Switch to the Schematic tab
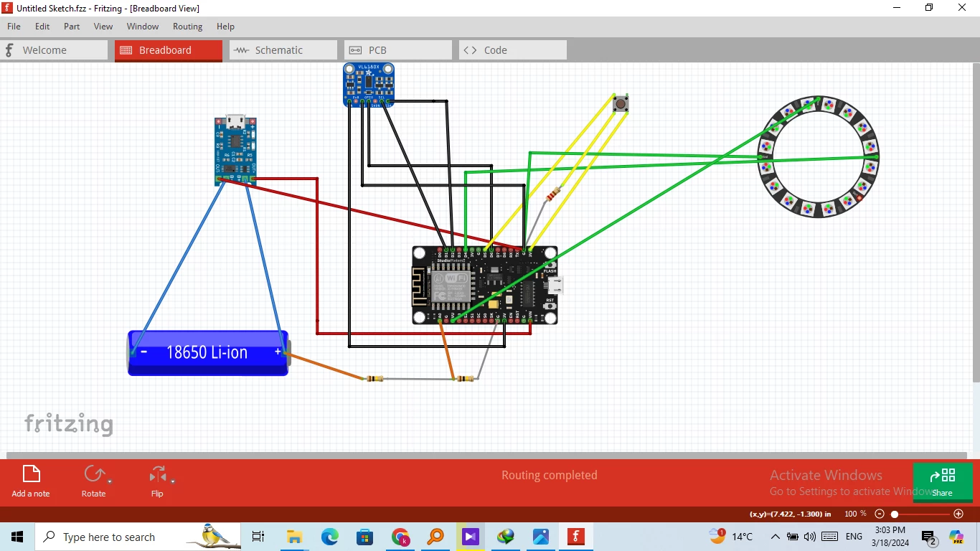 (283, 50)
